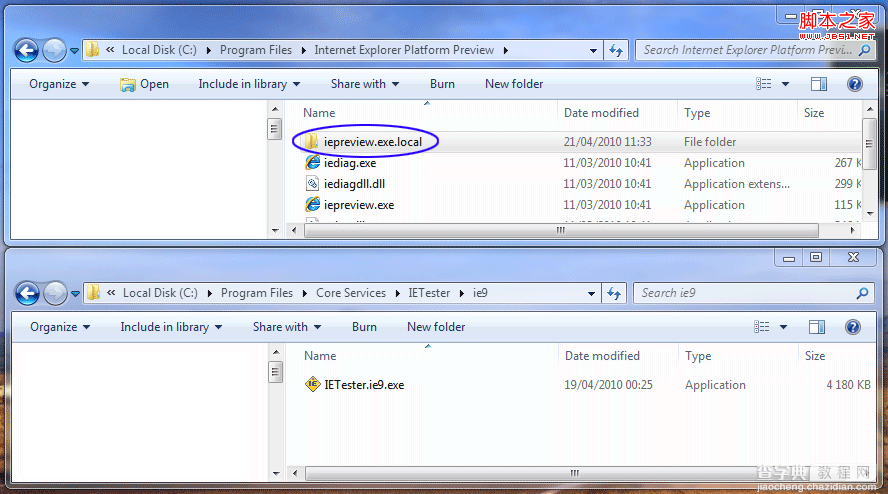
Task: Open address bar history dropdown in top window
Action: pyautogui.click(x=593, y=50)
